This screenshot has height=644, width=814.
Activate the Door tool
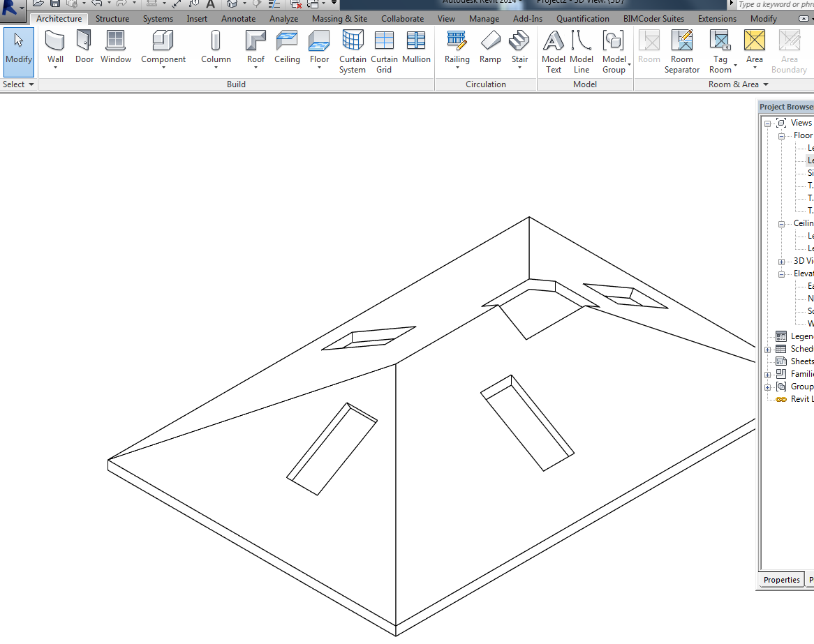click(84, 47)
